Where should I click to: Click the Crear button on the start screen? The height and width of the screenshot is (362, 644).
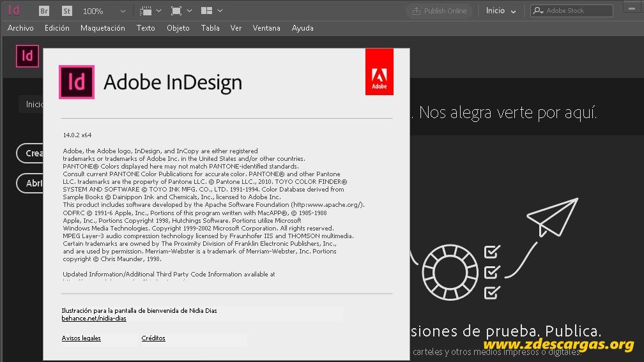pos(30,153)
